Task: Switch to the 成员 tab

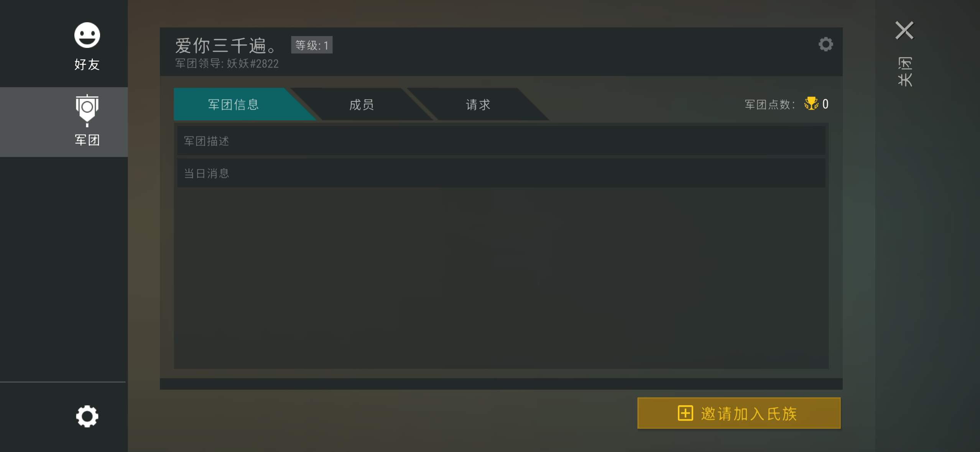Action: [x=362, y=104]
